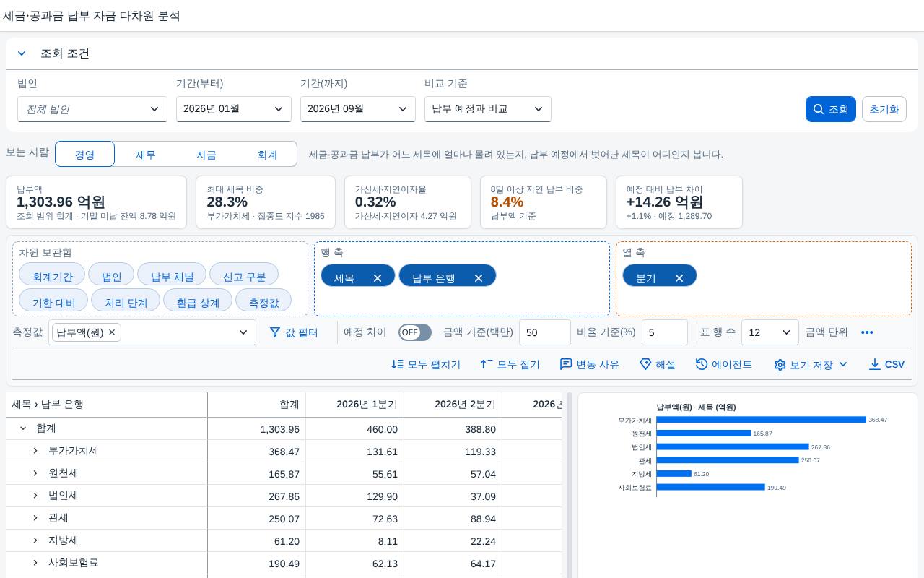Image resolution: width=924 pixels, height=578 pixels.
Task: Switch to the 경영 viewer tab
Action: click(x=85, y=154)
